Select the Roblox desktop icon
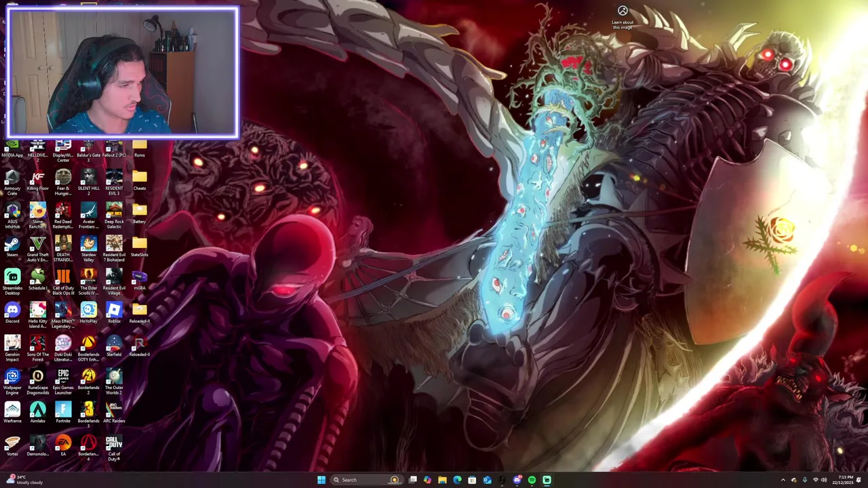 [114, 312]
